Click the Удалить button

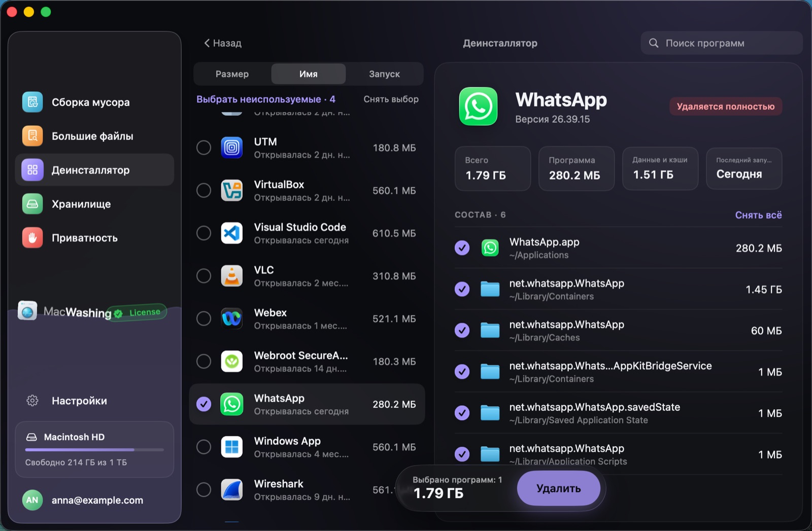pos(559,488)
